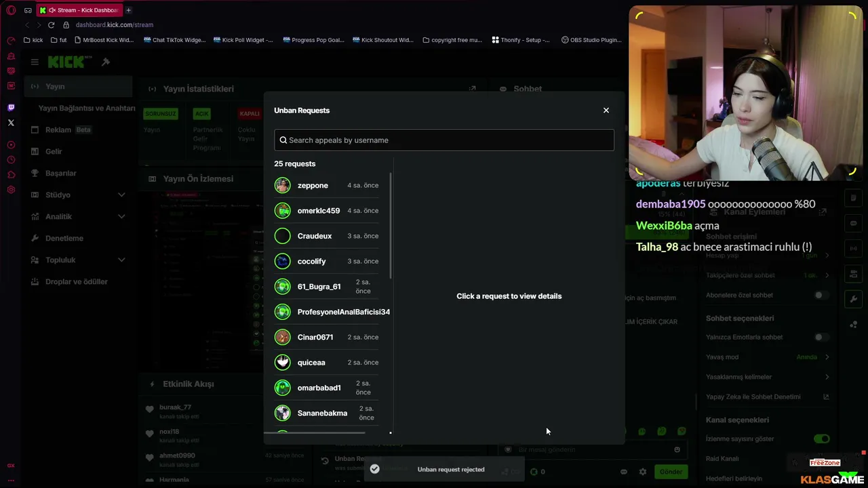
Task: Click zeppone's avatar in the requests list
Action: click(x=283, y=186)
